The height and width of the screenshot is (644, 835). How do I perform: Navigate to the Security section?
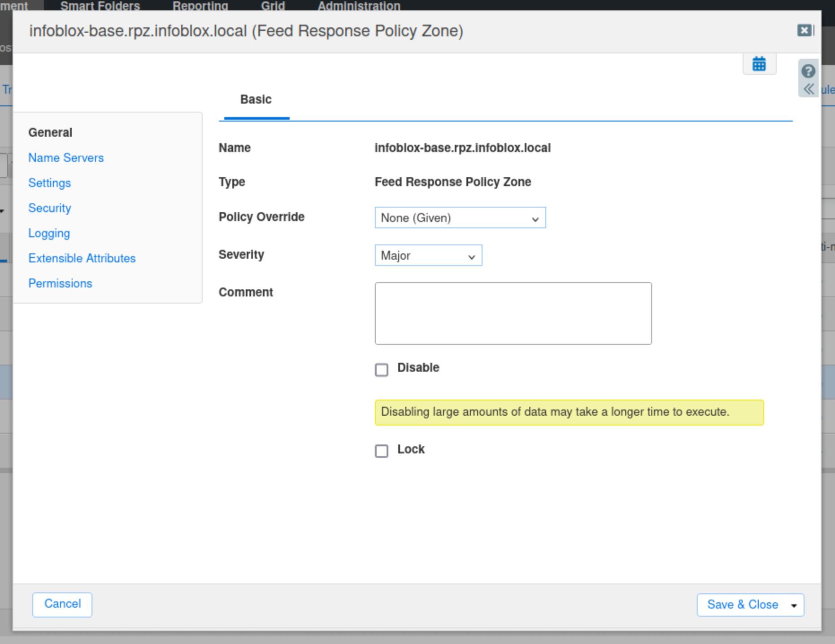pos(49,208)
